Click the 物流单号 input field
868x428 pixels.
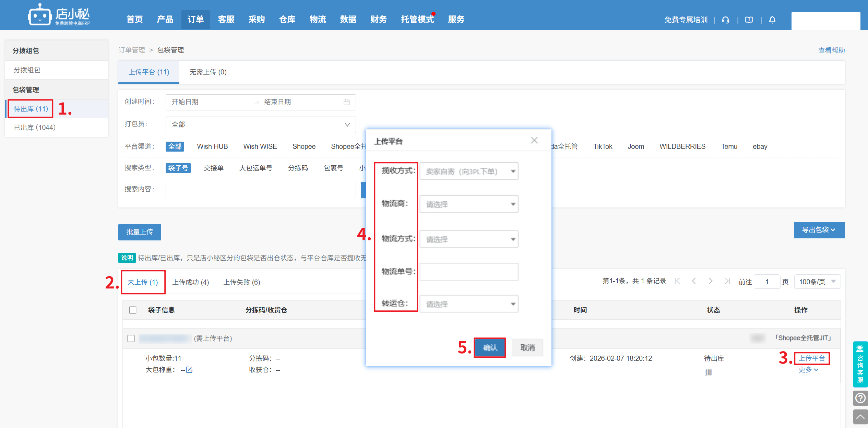pos(468,272)
